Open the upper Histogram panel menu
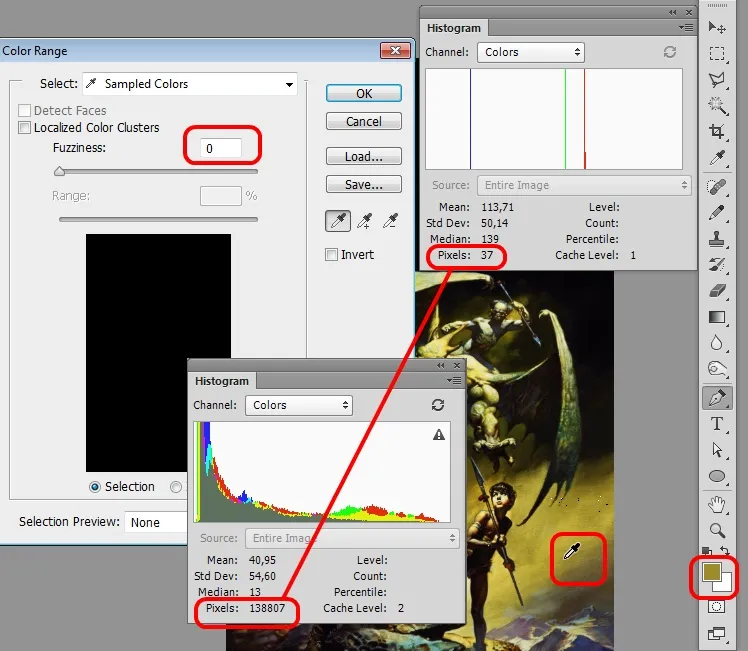This screenshot has height=651, width=748. (x=686, y=28)
